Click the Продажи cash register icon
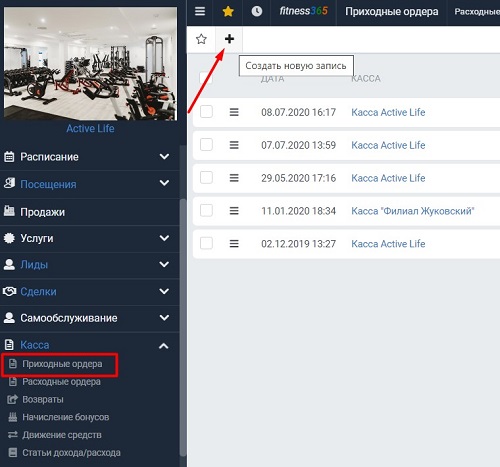Screen dimensions: 500x467 [x=9, y=211]
